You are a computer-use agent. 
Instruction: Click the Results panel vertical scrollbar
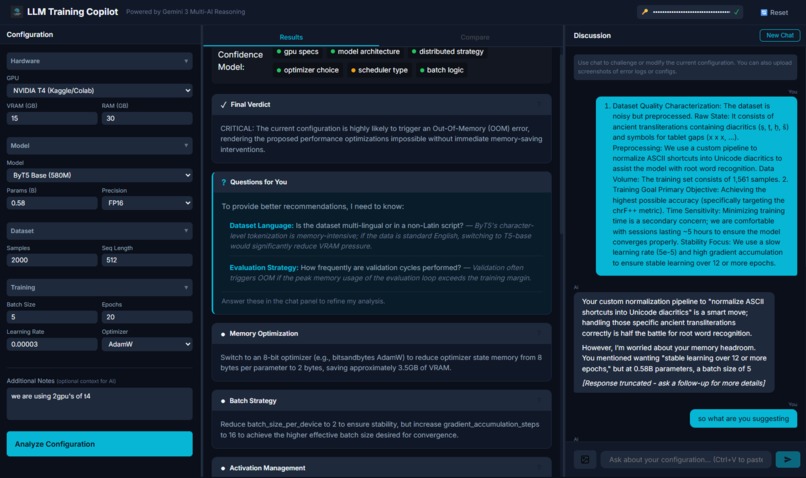point(561,144)
